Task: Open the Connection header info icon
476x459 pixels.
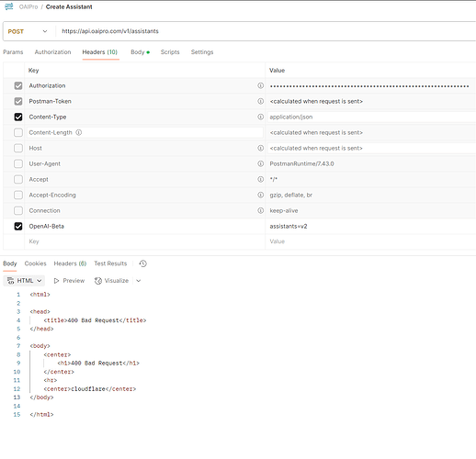Action: 260,210
